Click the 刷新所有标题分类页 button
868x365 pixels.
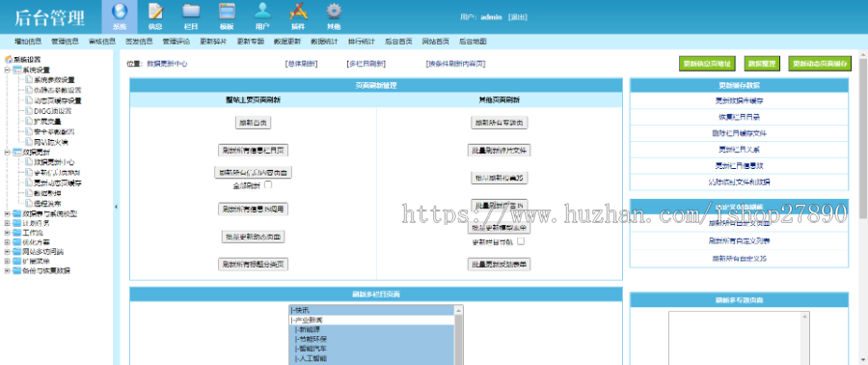coord(253,265)
